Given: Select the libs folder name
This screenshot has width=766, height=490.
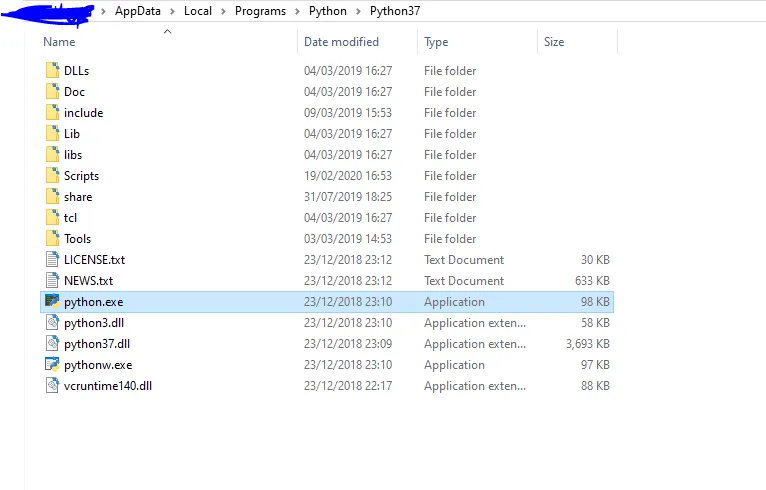Looking at the screenshot, I should pyautogui.click(x=73, y=155).
